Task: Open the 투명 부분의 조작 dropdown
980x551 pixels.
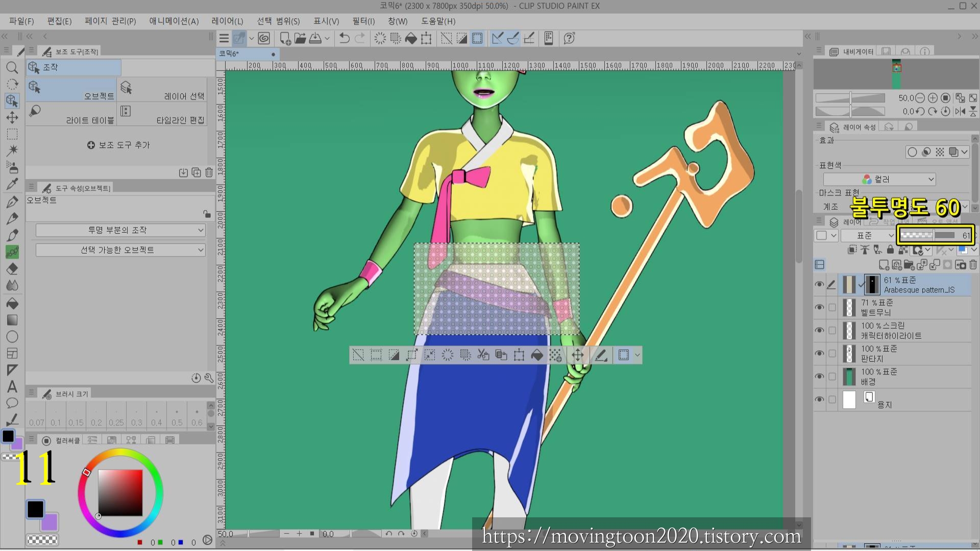Action: (x=120, y=230)
